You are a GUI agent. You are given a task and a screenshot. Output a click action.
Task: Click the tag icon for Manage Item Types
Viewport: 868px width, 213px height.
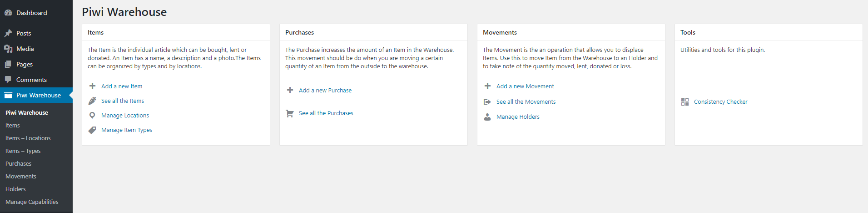(92, 130)
